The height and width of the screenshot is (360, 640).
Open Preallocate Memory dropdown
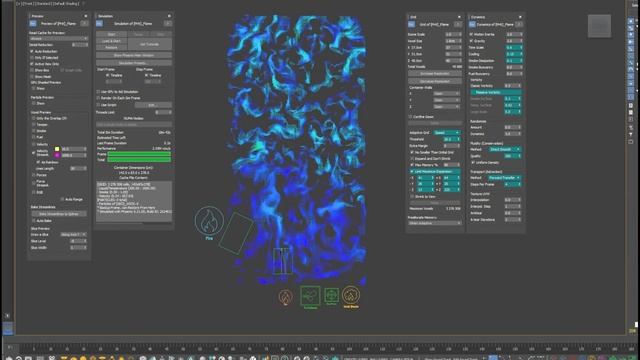pos(435,223)
